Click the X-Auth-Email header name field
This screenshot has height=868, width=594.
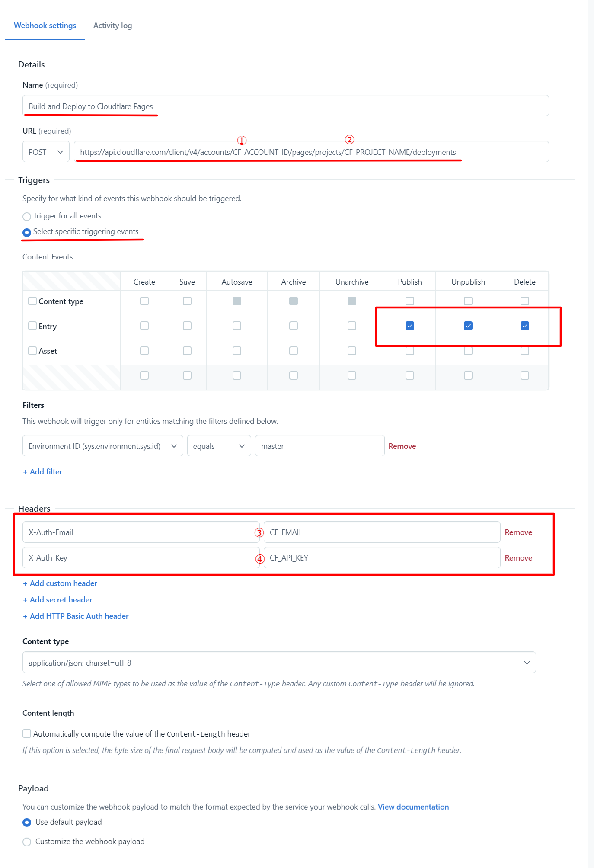tap(141, 532)
